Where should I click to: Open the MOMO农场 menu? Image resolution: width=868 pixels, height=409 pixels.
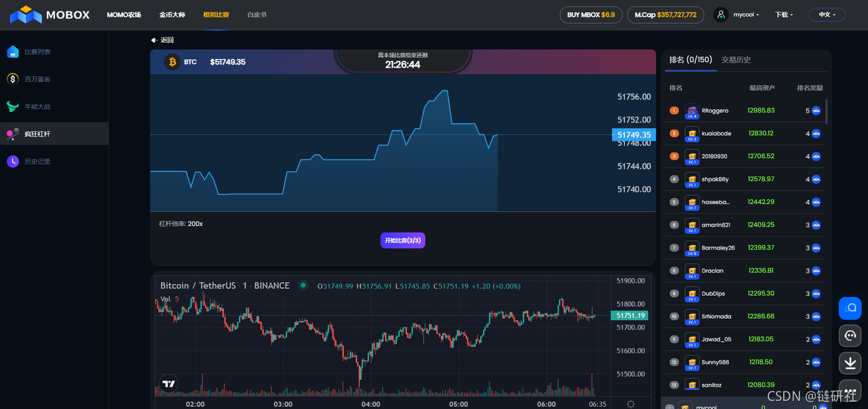point(124,14)
